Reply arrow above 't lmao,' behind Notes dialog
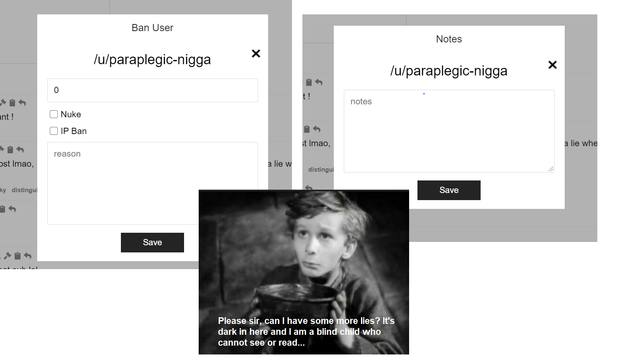Viewport: 640px width, 363px height. 317,129
